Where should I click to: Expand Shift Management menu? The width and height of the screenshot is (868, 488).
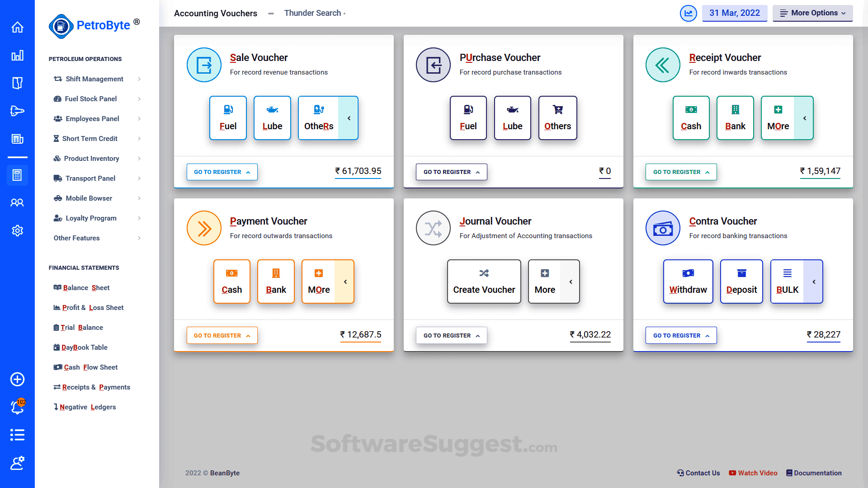(94, 79)
